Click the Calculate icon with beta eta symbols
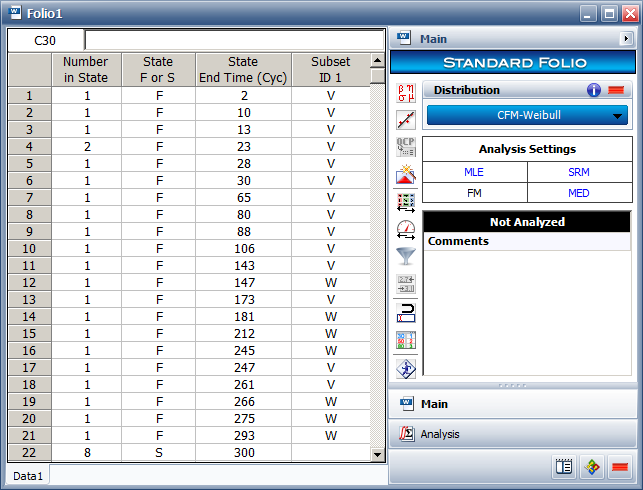This screenshot has height=490, width=643. (x=406, y=93)
